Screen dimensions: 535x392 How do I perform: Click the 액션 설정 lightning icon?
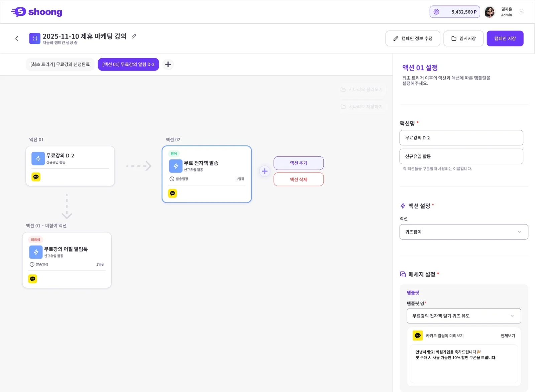point(403,206)
